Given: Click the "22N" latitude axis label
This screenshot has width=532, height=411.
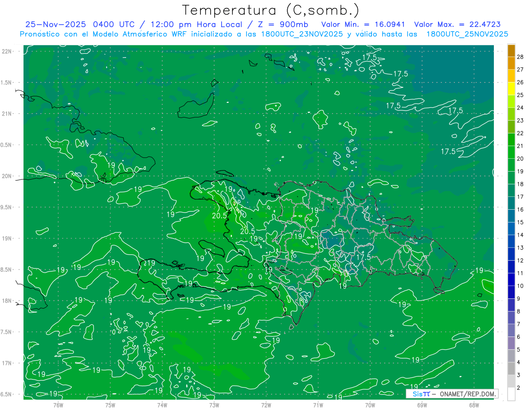Looking at the screenshot, I should [x=6, y=51].
